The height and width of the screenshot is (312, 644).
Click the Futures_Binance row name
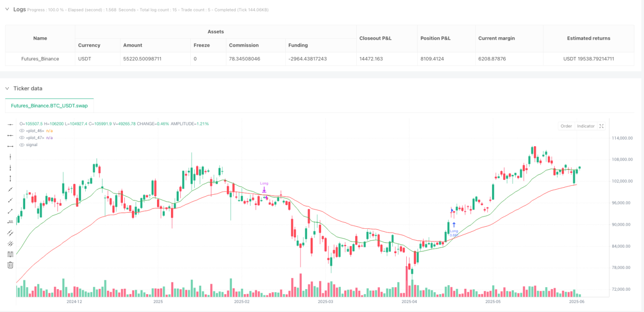[x=40, y=58]
